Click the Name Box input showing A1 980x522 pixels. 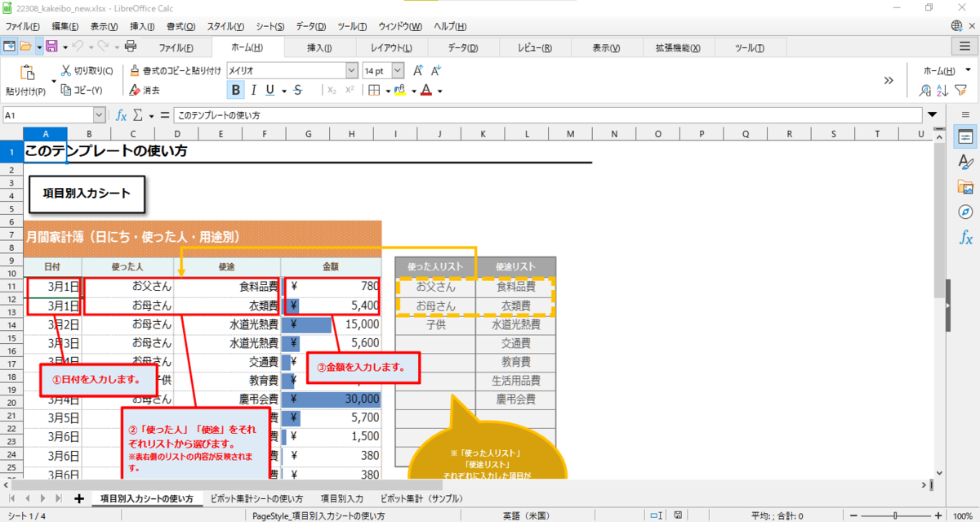(47, 115)
